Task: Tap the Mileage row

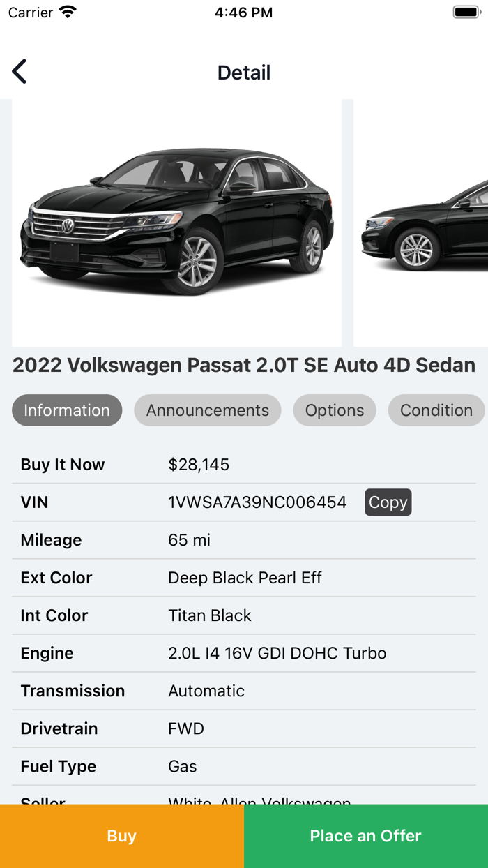Action: pyautogui.click(x=244, y=540)
